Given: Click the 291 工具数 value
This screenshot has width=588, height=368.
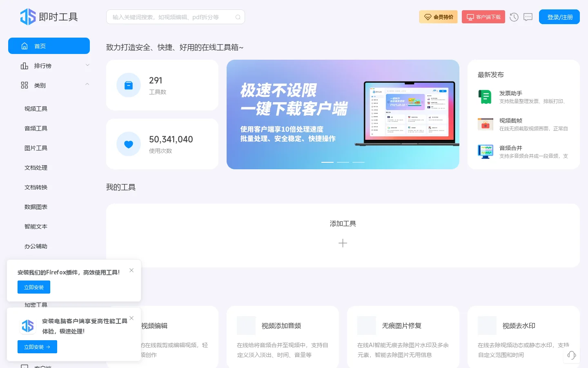Looking at the screenshot, I should 156,80.
